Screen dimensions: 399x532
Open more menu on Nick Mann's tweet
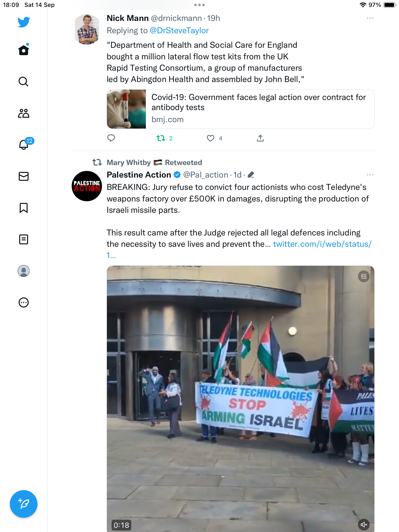[x=370, y=18]
